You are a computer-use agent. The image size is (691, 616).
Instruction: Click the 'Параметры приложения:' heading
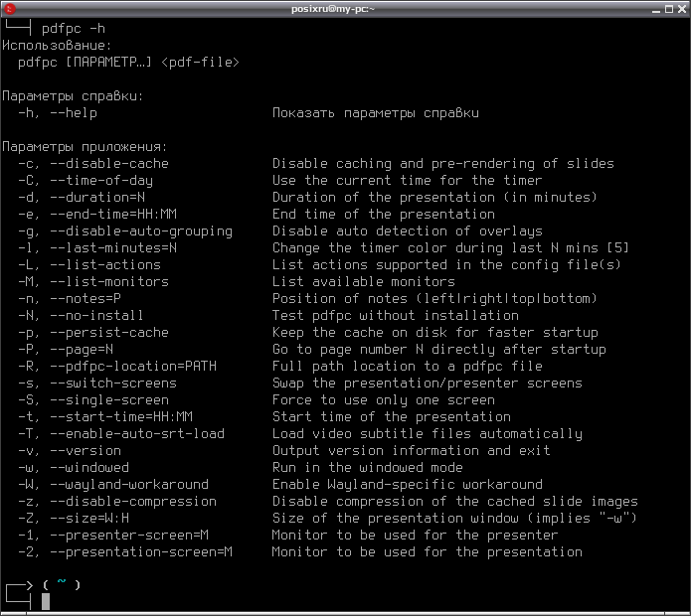pos(85,147)
